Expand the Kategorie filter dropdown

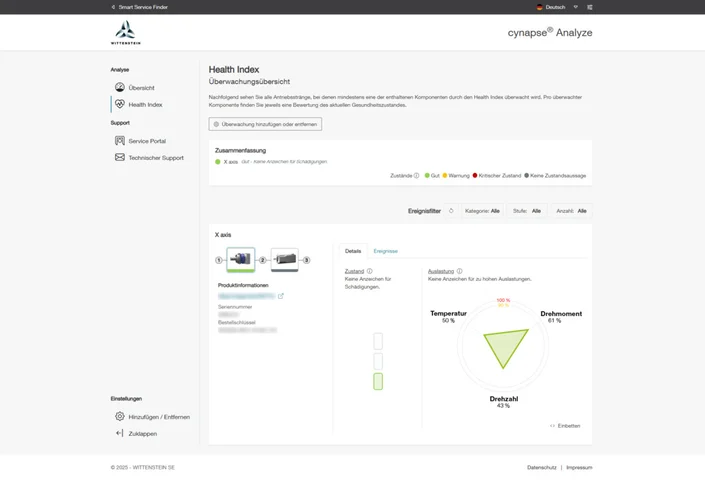click(482, 211)
